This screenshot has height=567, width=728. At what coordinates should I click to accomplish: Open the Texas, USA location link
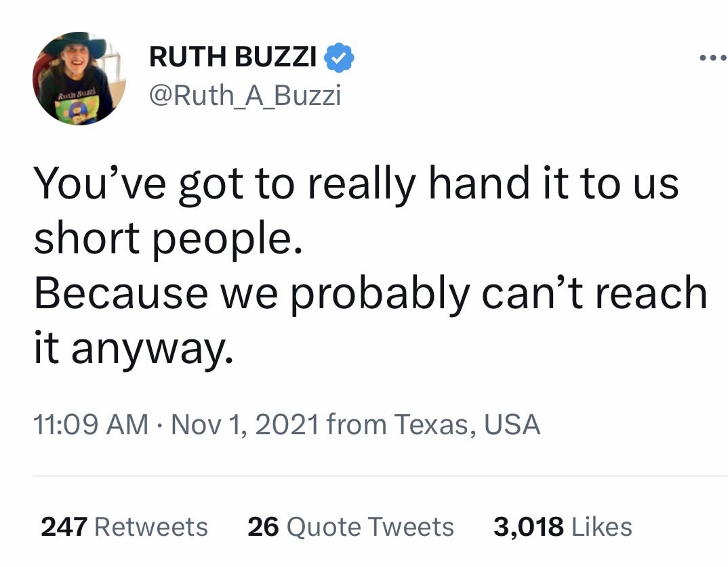tap(467, 425)
